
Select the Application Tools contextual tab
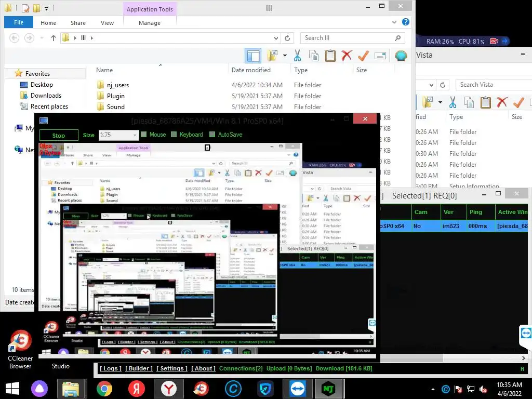coord(150,9)
